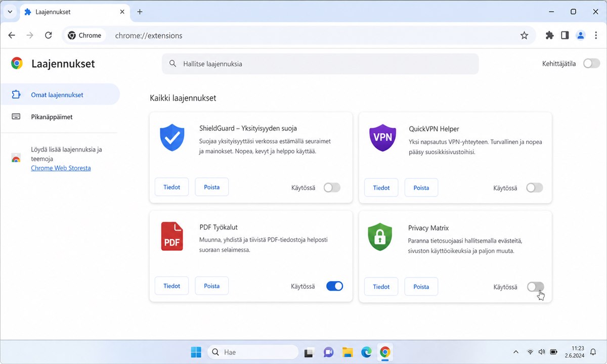Click the battery tray icon
Viewport: 607px width, 364px height.
tap(554, 352)
